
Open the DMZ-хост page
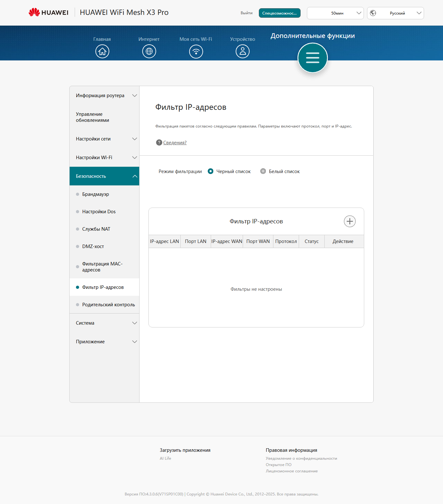click(104, 246)
